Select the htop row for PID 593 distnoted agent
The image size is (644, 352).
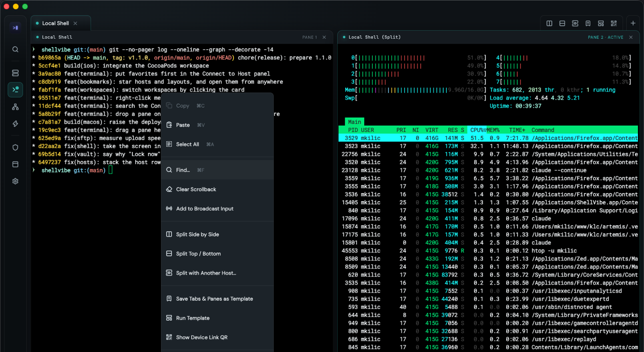(488, 307)
